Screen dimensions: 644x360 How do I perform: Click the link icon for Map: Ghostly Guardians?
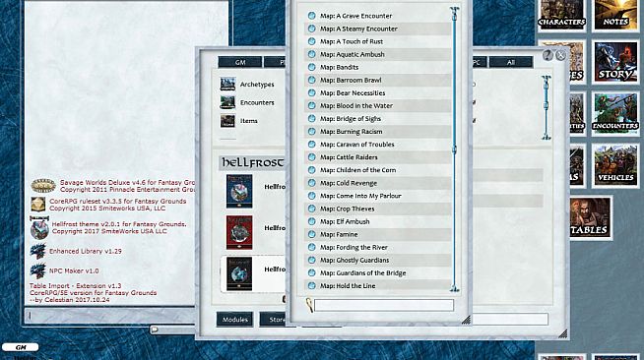click(x=312, y=260)
